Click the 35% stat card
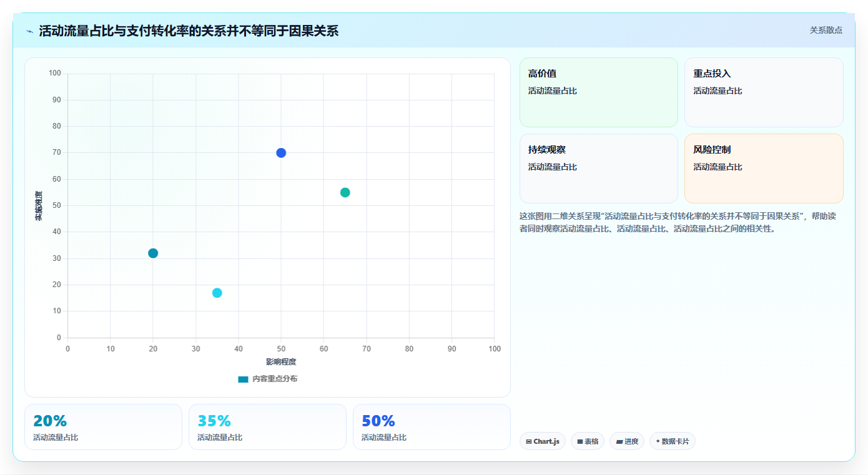The width and height of the screenshot is (868, 475). [x=267, y=427]
